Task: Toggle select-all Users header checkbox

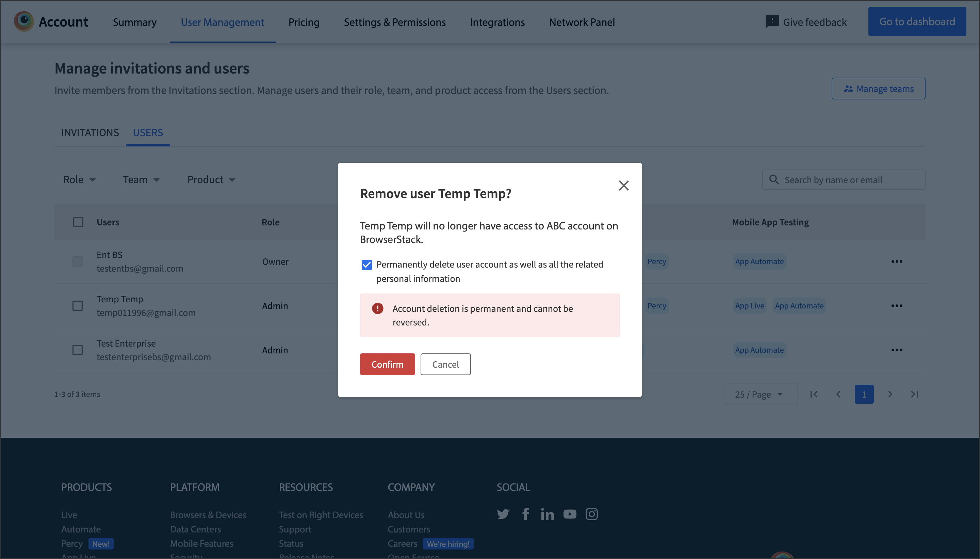Action: (x=78, y=222)
